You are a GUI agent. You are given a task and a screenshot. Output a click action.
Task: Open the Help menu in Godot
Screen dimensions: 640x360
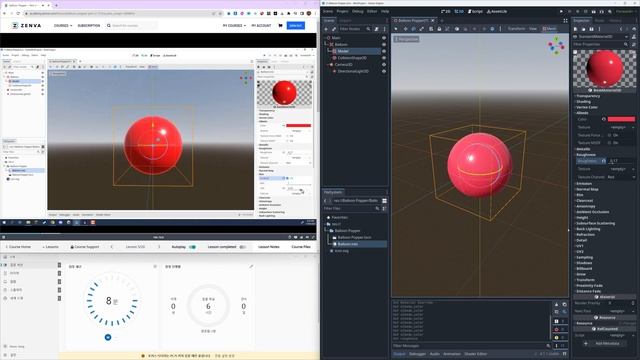coord(385,11)
